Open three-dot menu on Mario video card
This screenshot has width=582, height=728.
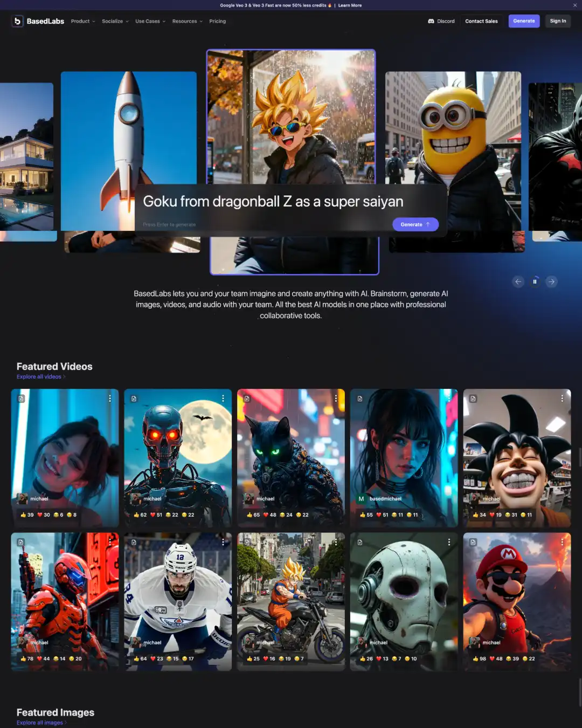pyautogui.click(x=562, y=542)
